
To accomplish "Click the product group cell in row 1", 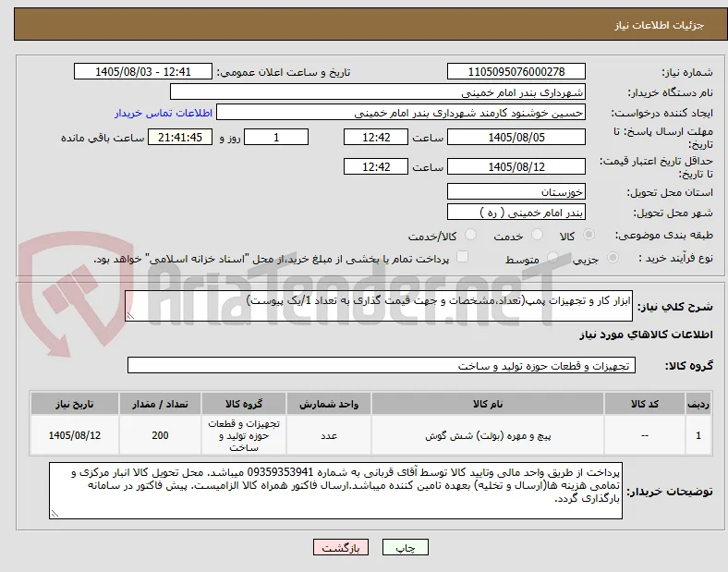I will coord(244,435).
